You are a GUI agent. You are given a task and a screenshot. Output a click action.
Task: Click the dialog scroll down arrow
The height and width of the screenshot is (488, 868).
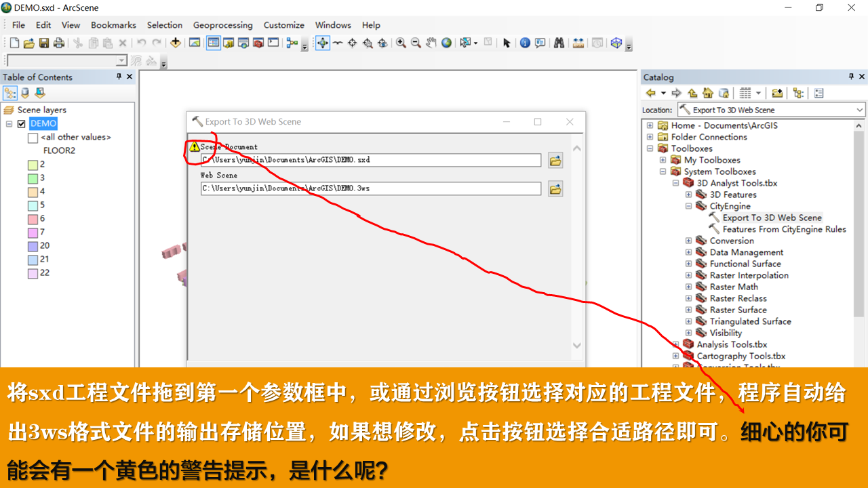click(577, 345)
